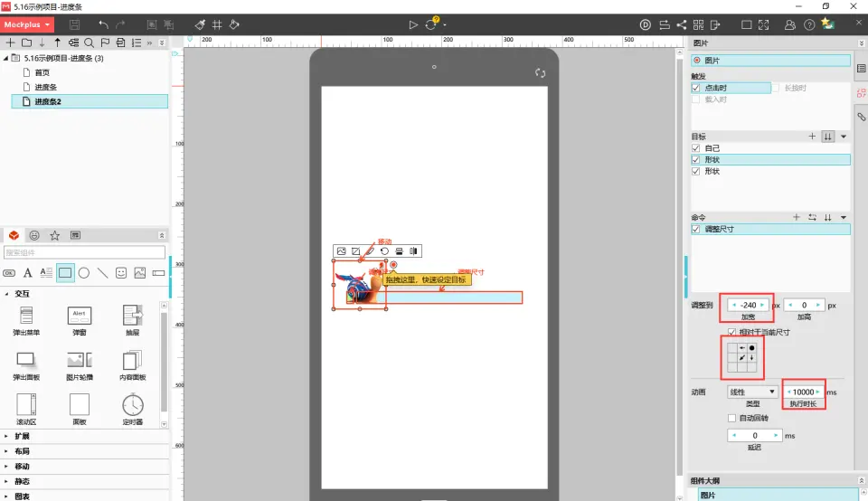868x501 pixels.
Task: Expand the 移动 component category
Action: (x=6, y=466)
